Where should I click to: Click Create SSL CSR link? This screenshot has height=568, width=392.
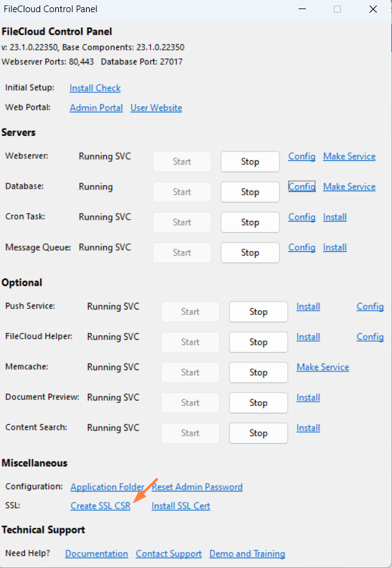tap(100, 506)
